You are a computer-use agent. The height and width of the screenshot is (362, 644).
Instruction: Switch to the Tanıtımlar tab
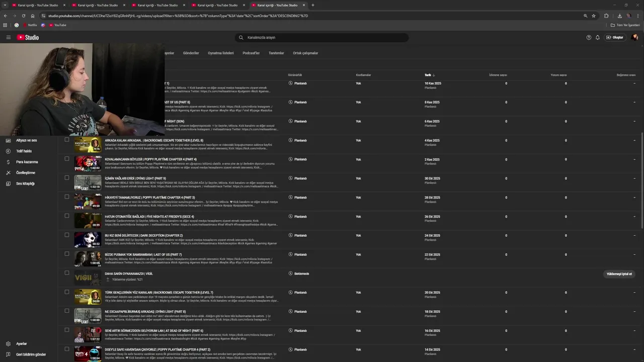coord(276,53)
